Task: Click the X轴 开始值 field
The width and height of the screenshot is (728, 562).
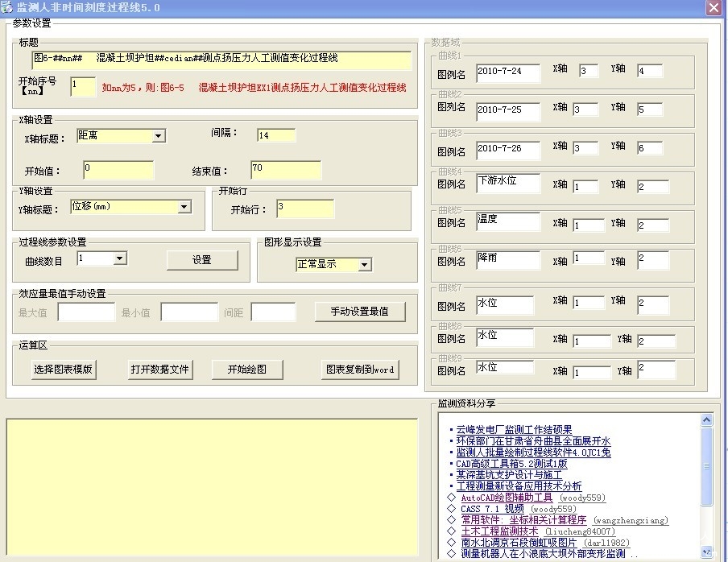Action: [118, 171]
